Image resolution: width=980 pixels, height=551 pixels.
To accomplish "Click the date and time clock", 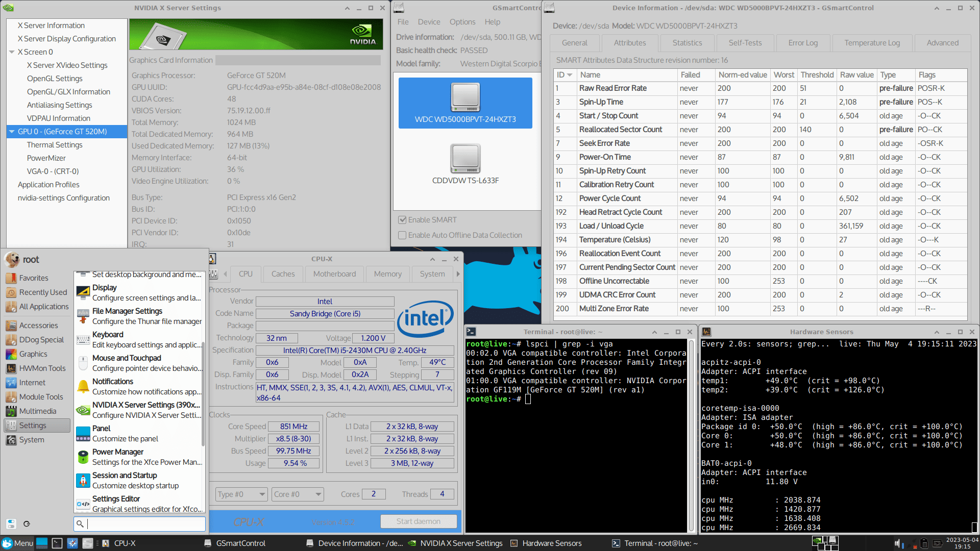I will (x=962, y=543).
